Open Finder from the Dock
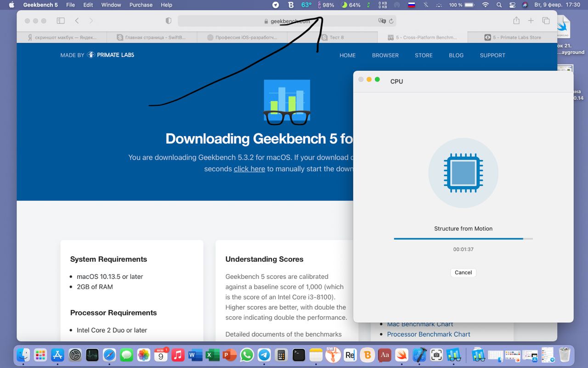This screenshot has width=588, height=368. coord(23,355)
